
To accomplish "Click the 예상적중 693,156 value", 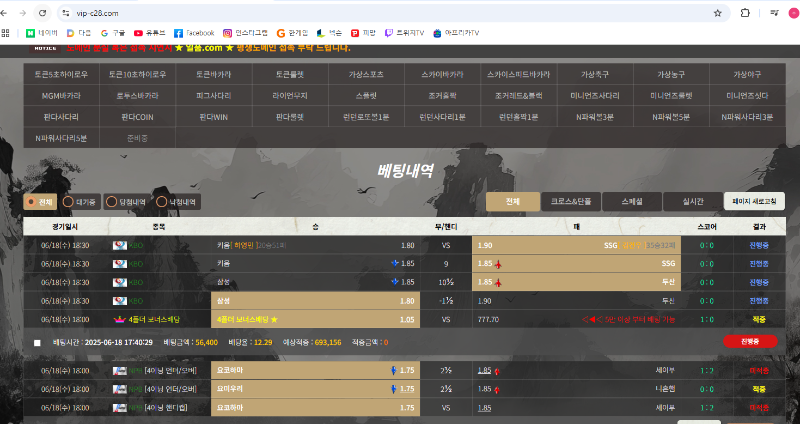I will [x=328, y=342].
